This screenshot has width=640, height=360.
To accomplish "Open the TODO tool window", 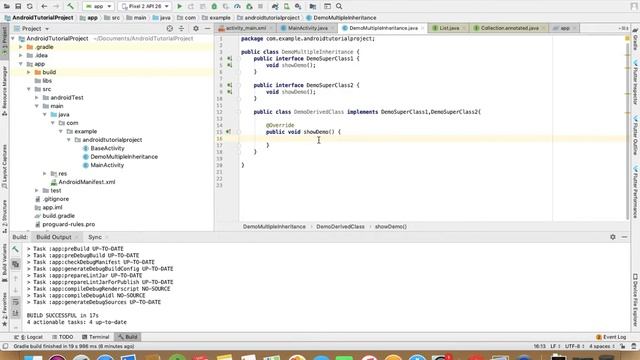I will 62,337.
